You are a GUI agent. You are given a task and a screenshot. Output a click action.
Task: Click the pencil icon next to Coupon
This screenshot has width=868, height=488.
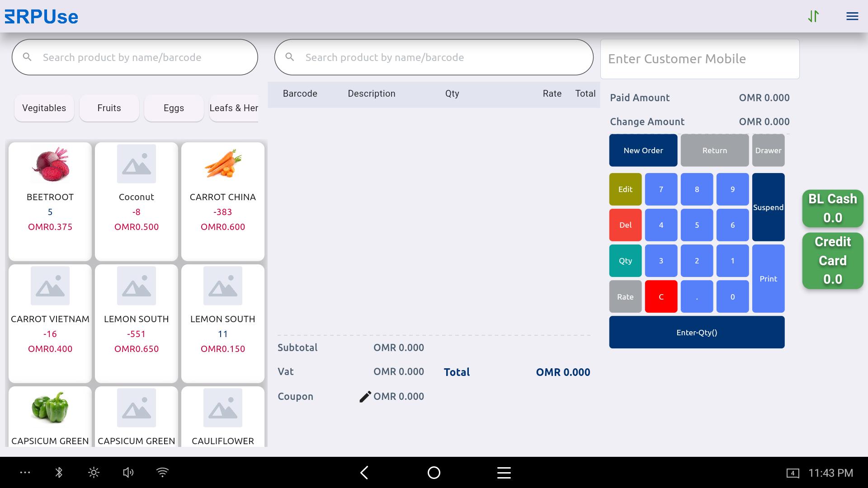pos(365,397)
